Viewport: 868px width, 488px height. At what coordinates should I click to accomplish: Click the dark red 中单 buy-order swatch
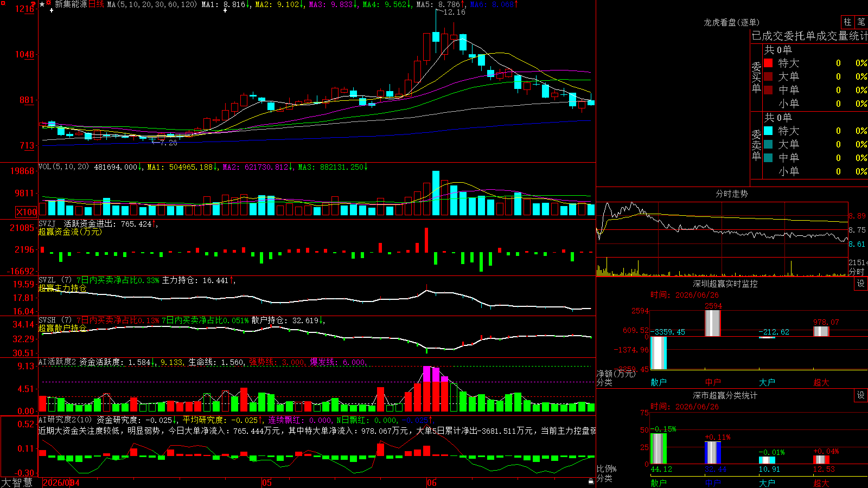coord(768,90)
